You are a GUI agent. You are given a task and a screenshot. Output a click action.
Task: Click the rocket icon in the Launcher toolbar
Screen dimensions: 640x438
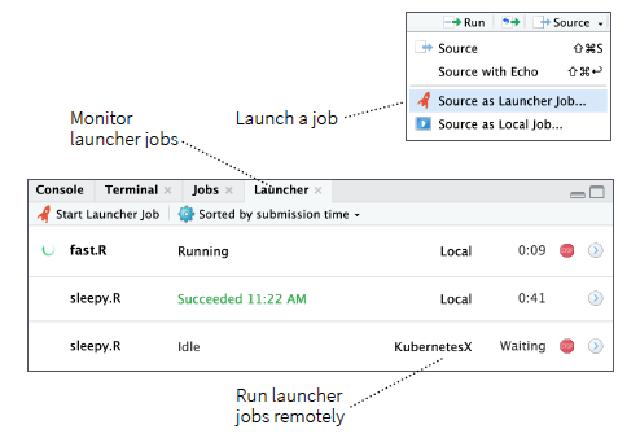(44, 214)
